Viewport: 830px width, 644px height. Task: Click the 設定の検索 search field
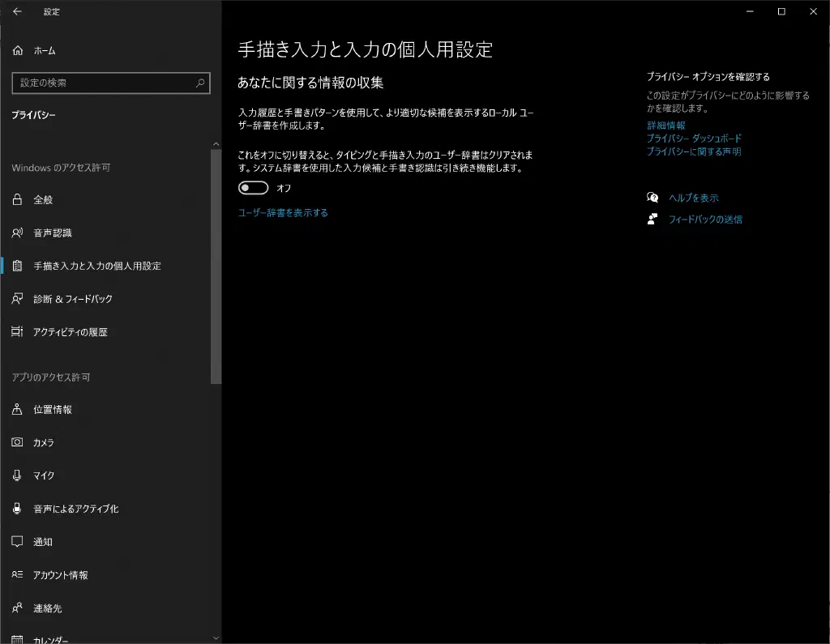[104, 83]
